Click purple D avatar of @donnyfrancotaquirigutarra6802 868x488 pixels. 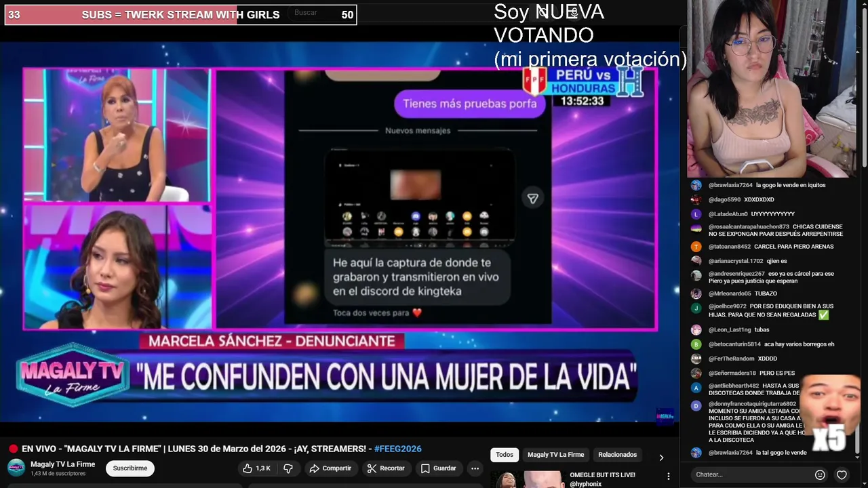click(696, 405)
